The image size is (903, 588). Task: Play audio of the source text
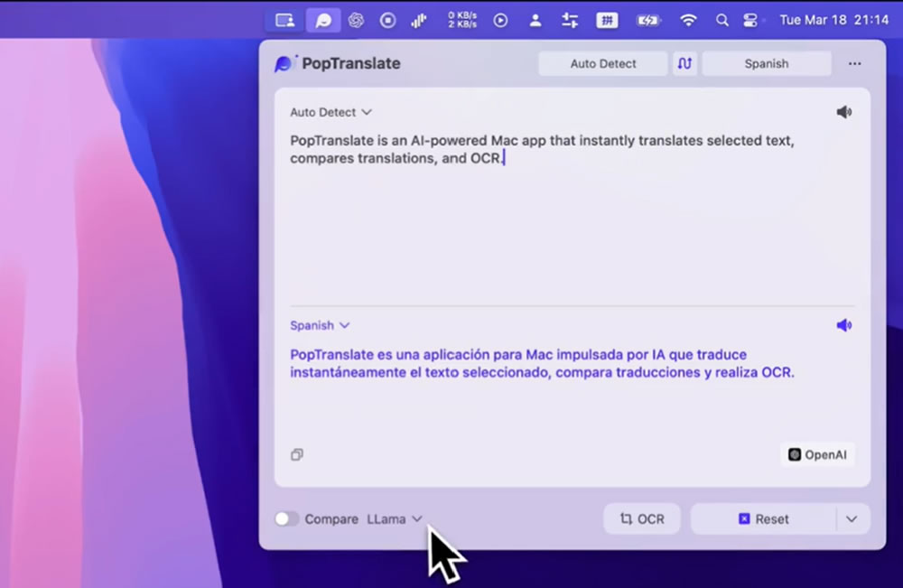click(x=843, y=112)
